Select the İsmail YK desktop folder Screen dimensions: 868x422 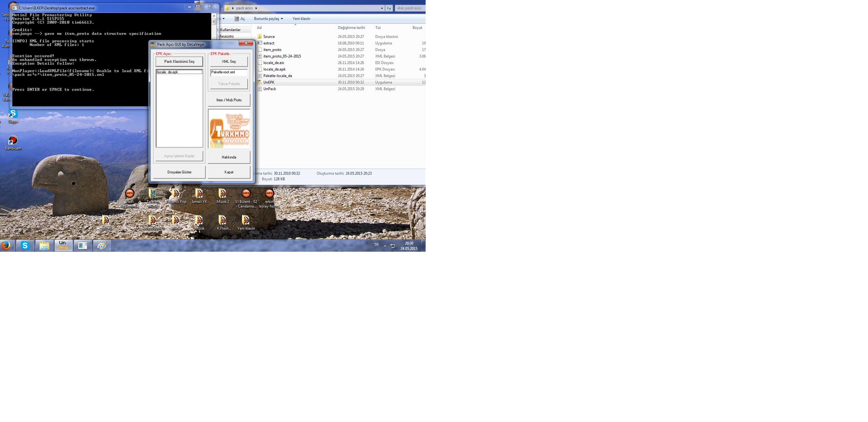199,196
